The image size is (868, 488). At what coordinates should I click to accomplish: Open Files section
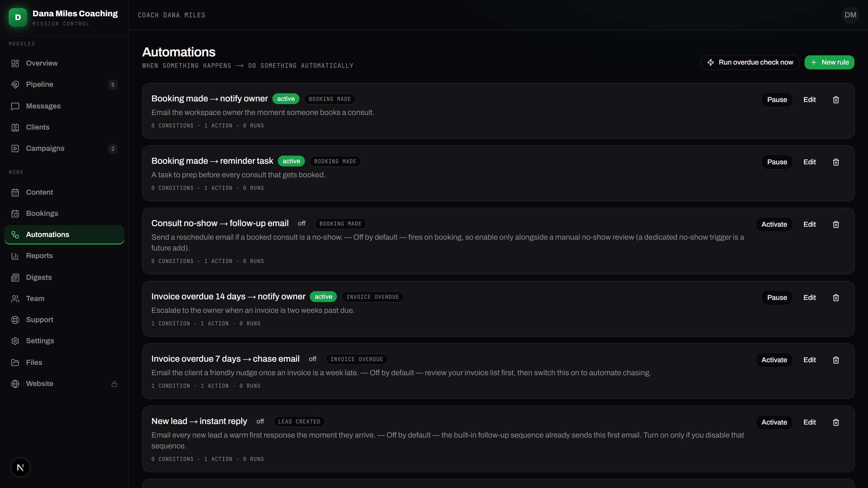point(64,362)
